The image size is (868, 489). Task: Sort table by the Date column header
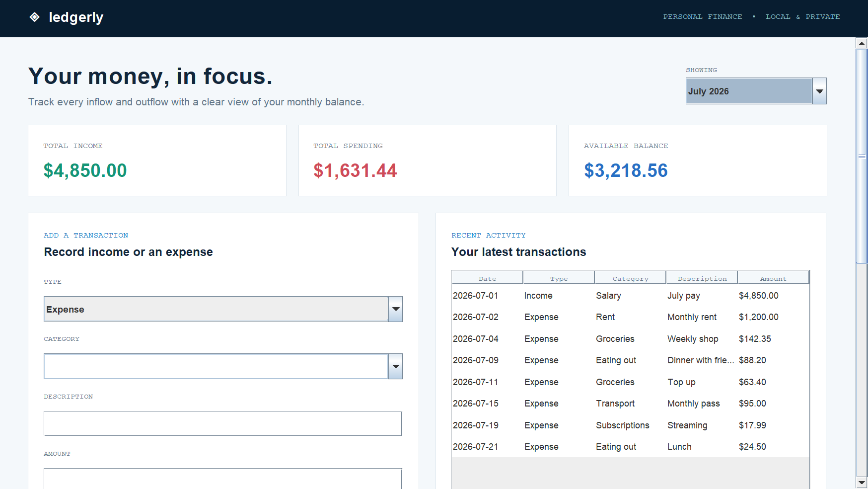[x=487, y=278]
